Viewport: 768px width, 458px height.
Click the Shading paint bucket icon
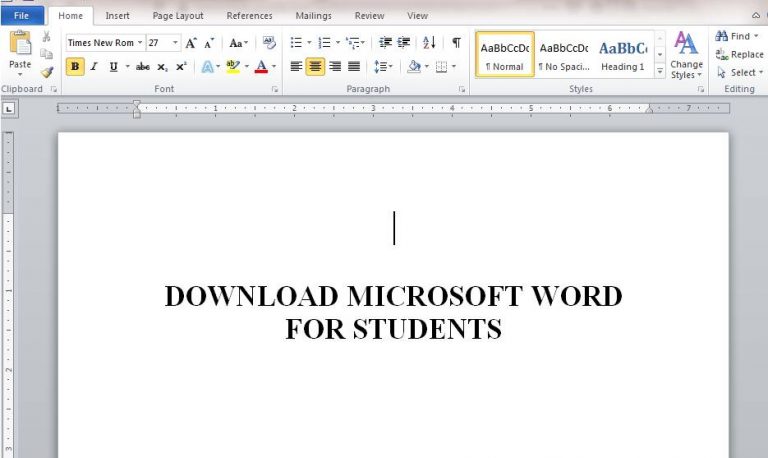click(x=414, y=66)
